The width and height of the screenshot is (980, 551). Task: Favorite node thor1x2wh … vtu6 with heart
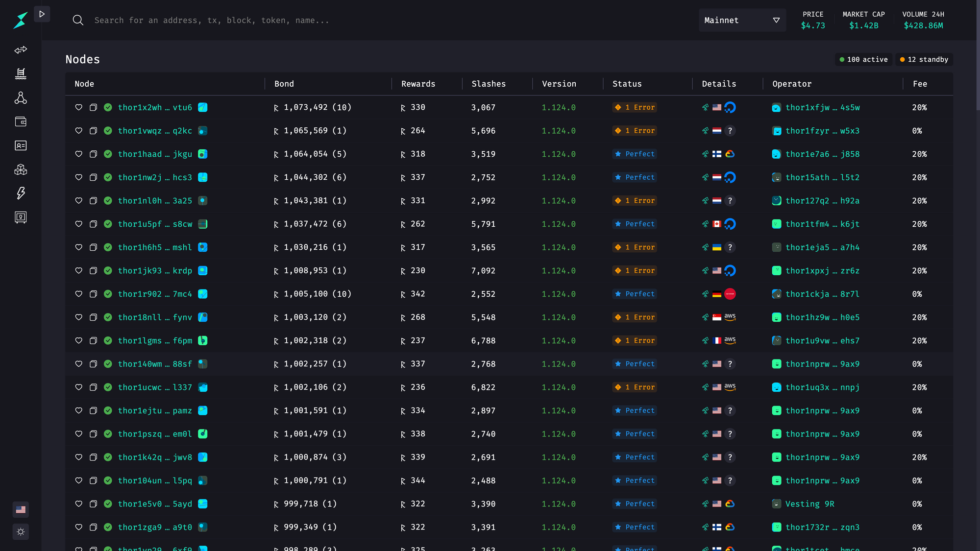coord(78,107)
